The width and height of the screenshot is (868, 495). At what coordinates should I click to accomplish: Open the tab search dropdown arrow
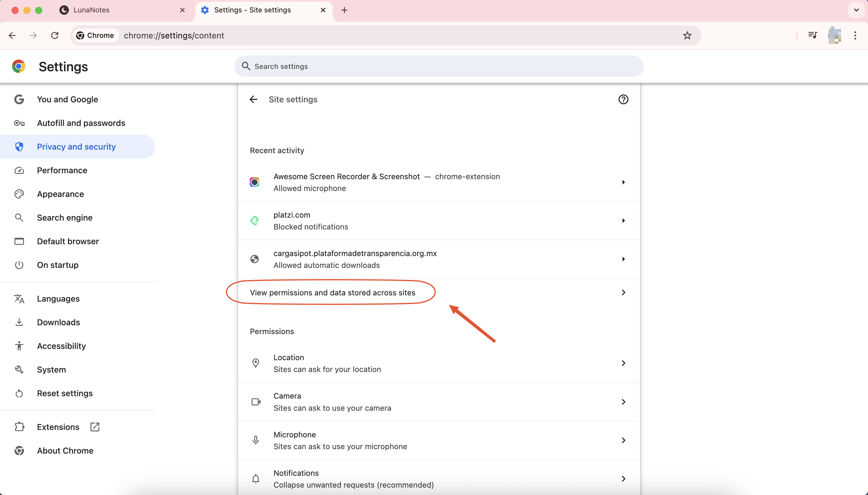(x=856, y=10)
